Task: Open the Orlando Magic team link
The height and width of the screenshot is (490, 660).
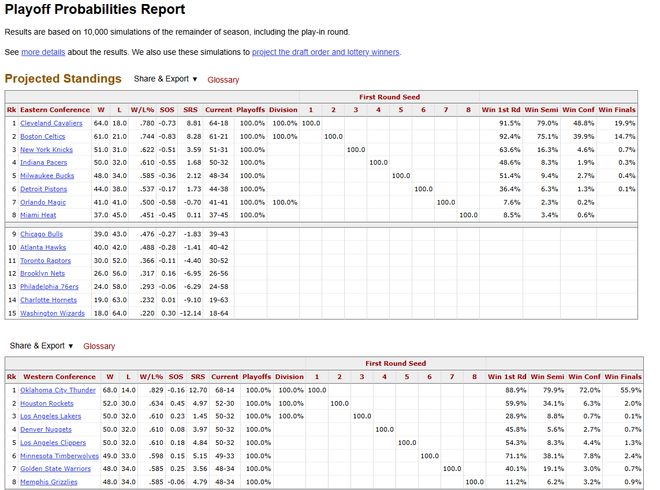Action: 43,202
